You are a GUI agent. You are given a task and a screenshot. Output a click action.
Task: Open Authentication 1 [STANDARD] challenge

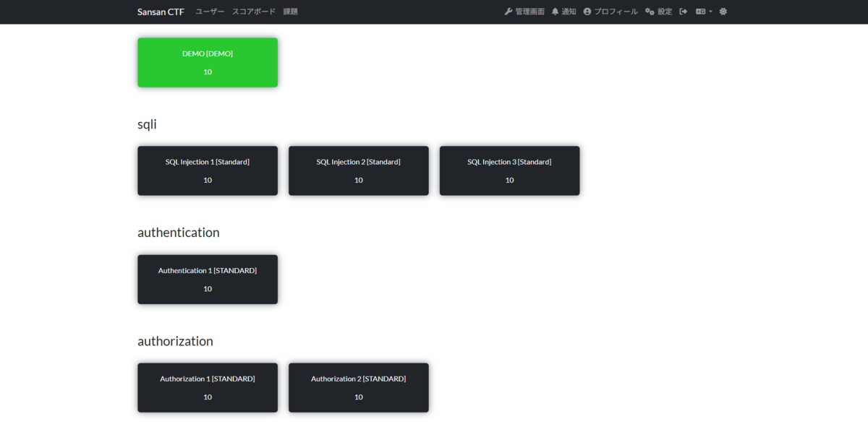point(208,280)
